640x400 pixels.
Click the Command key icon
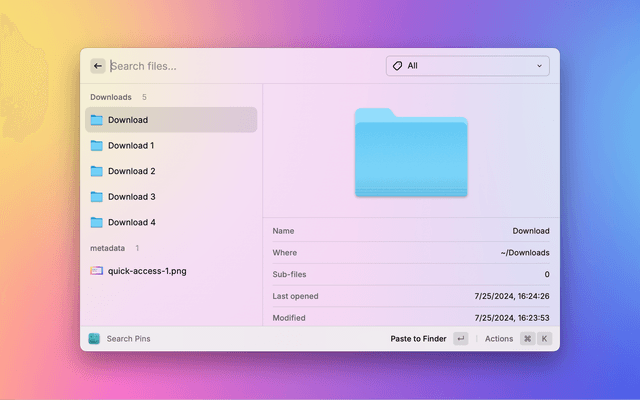click(x=527, y=339)
